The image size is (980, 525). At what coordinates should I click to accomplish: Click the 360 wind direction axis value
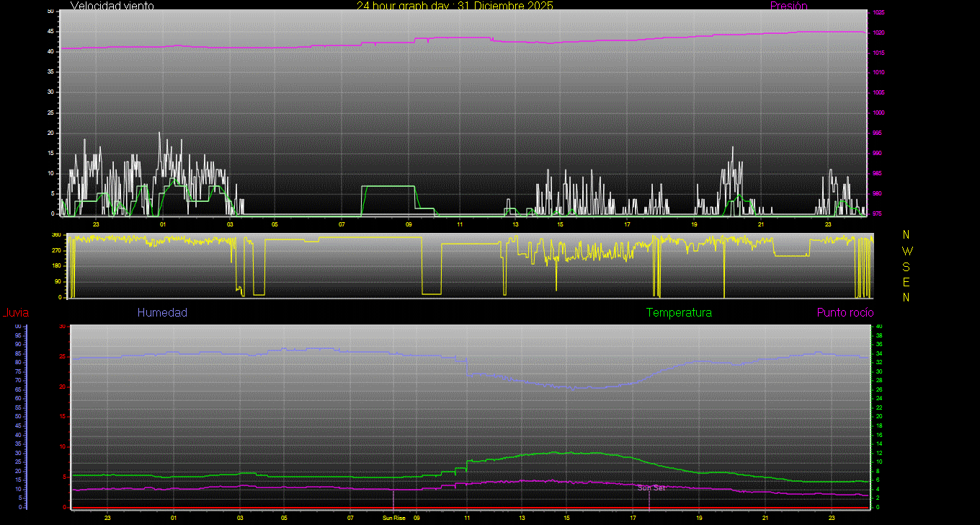click(x=55, y=235)
